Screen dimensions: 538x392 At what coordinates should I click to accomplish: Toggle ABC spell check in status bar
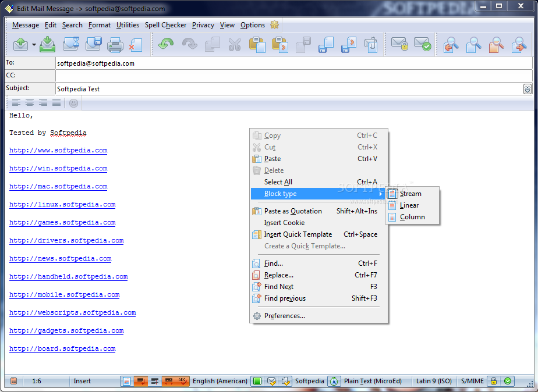(182, 381)
